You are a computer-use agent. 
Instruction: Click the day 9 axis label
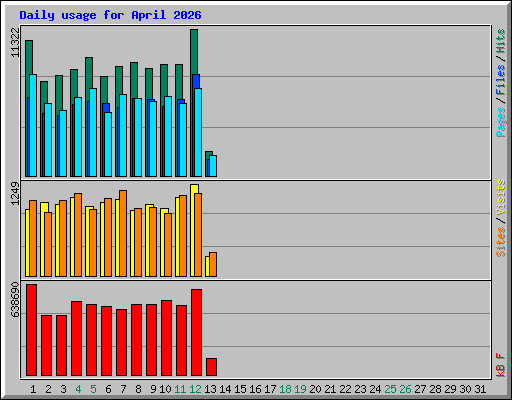pos(153,389)
